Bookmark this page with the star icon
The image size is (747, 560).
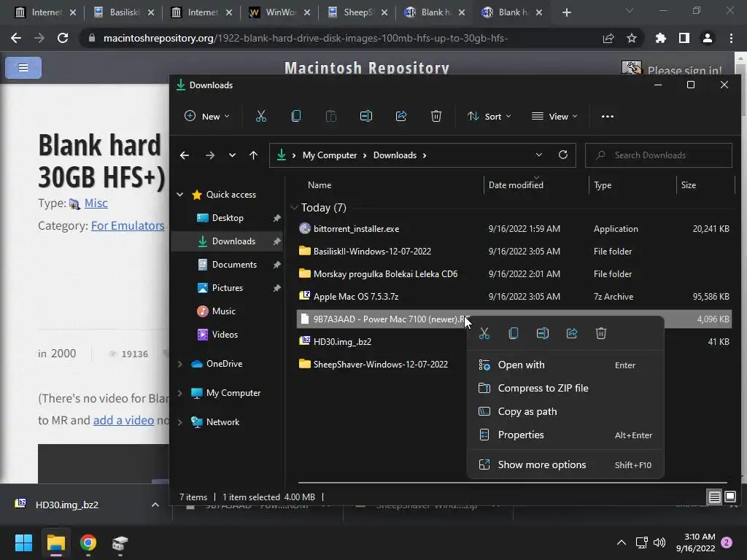tap(632, 38)
